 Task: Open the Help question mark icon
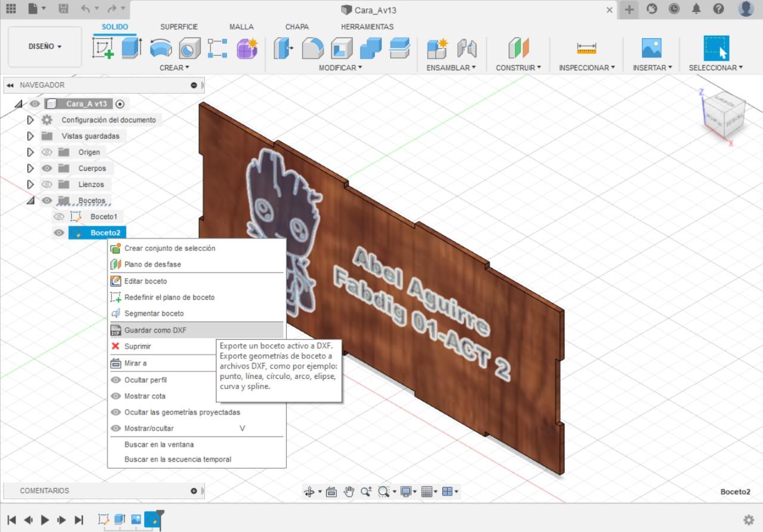click(x=719, y=10)
